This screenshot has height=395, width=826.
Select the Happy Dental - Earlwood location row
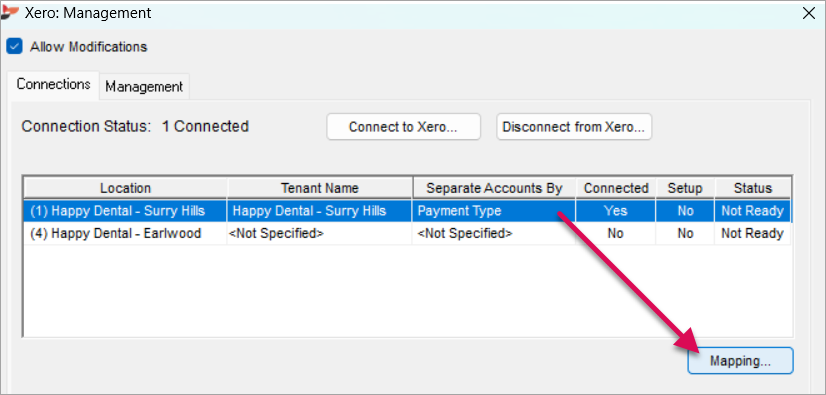407,233
